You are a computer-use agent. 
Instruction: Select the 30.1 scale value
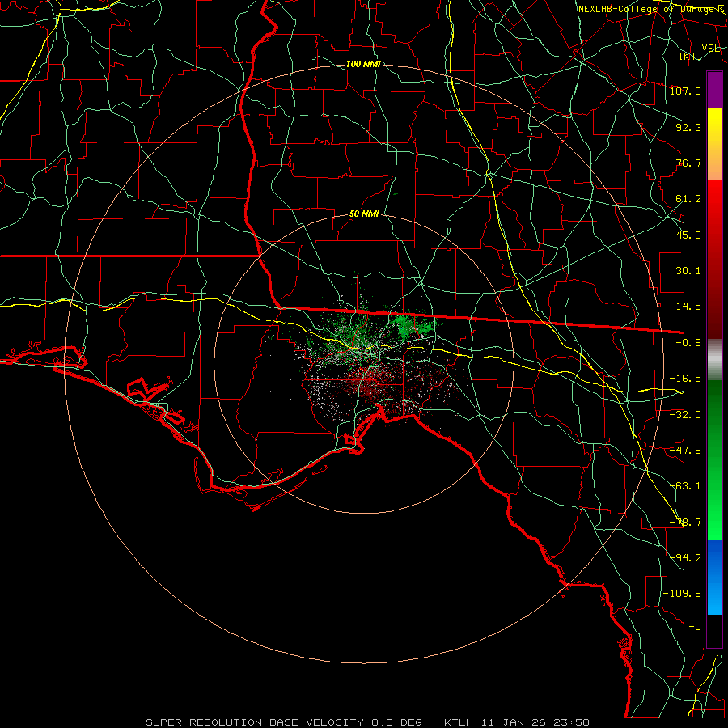point(688,271)
